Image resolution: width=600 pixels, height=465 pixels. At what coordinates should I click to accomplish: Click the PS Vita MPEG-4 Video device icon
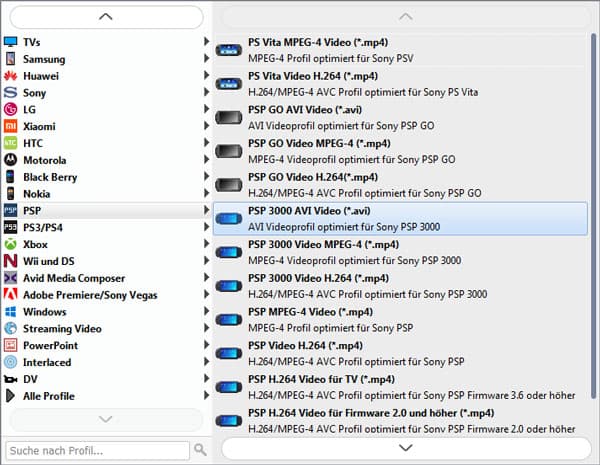pyautogui.click(x=228, y=50)
